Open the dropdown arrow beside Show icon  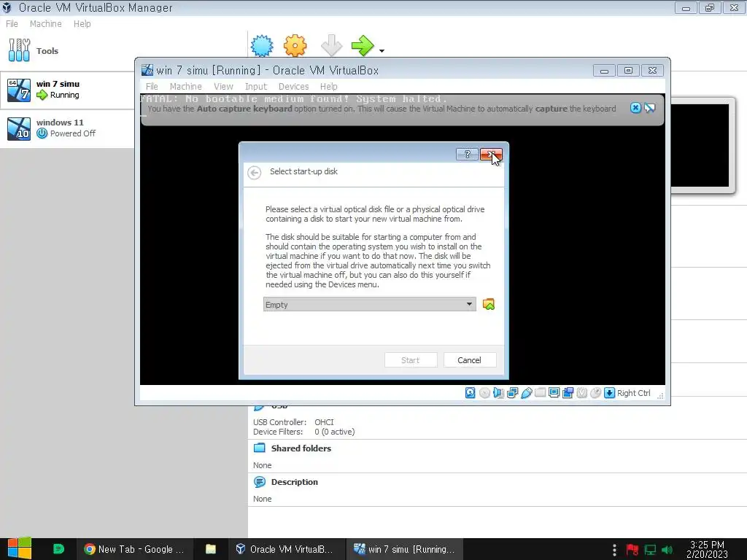(382, 50)
